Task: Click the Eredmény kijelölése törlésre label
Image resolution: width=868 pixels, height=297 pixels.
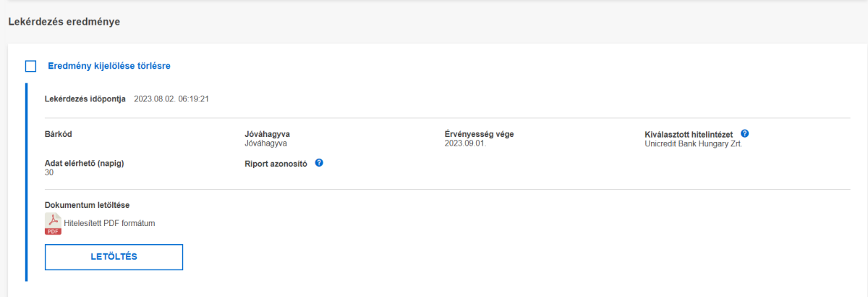Action: (x=109, y=66)
